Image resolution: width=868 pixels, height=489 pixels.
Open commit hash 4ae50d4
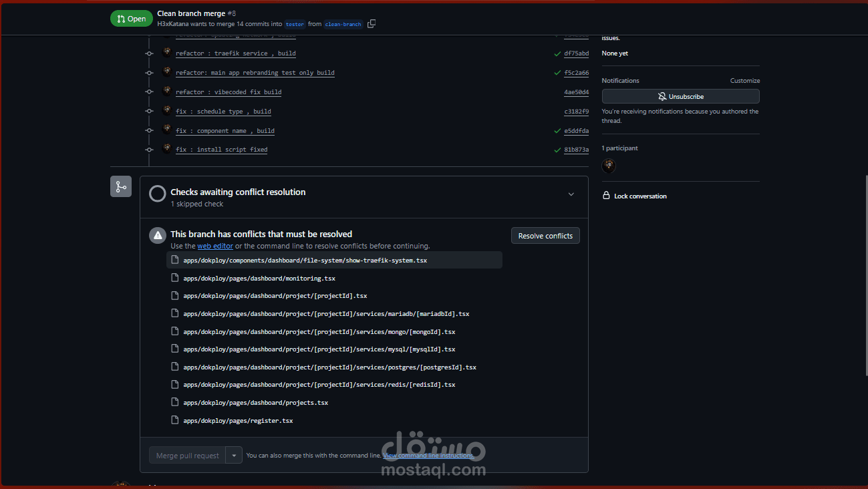(577, 92)
